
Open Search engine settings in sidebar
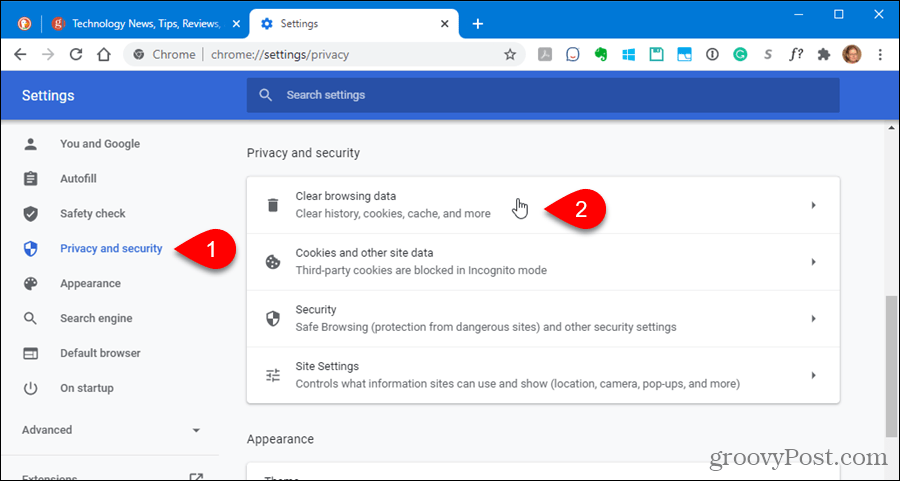coord(96,319)
